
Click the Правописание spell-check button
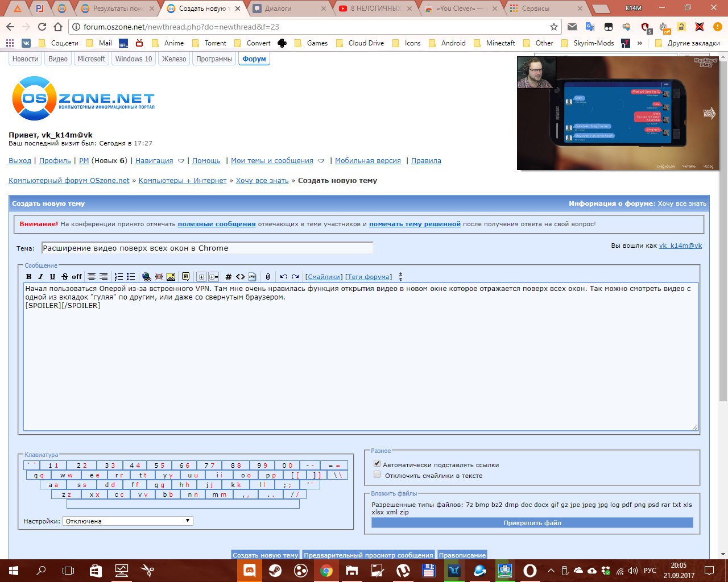pyautogui.click(x=462, y=555)
